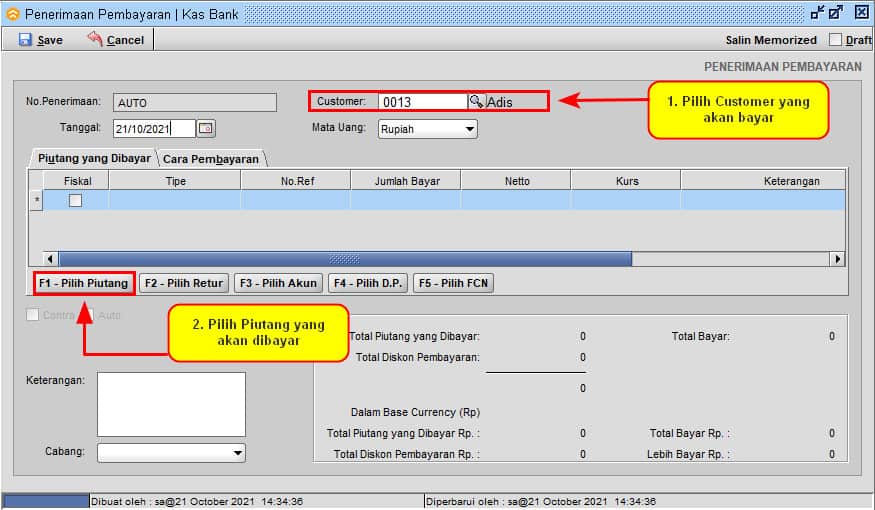Toggle the Contra checkbox

pyautogui.click(x=32, y=315)
